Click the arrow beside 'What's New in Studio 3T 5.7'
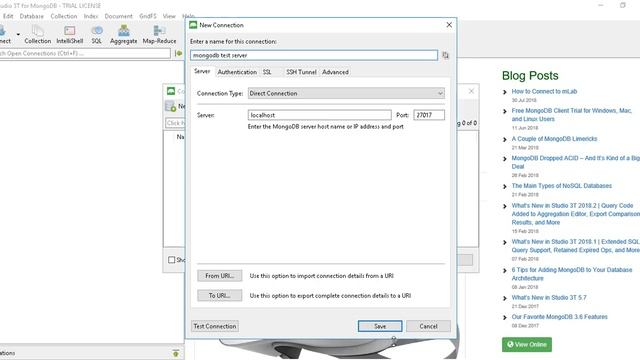Screen dimensions: 640x360 [505, 298]
